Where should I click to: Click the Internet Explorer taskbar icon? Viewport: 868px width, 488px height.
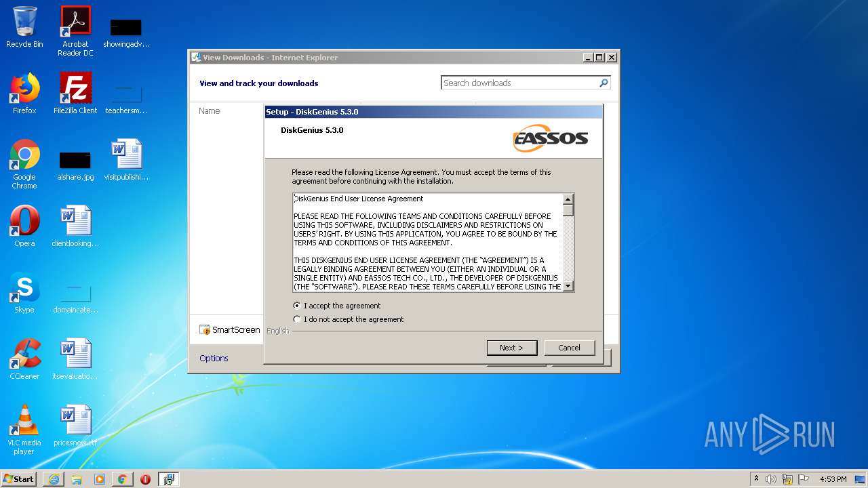(54, 479)
